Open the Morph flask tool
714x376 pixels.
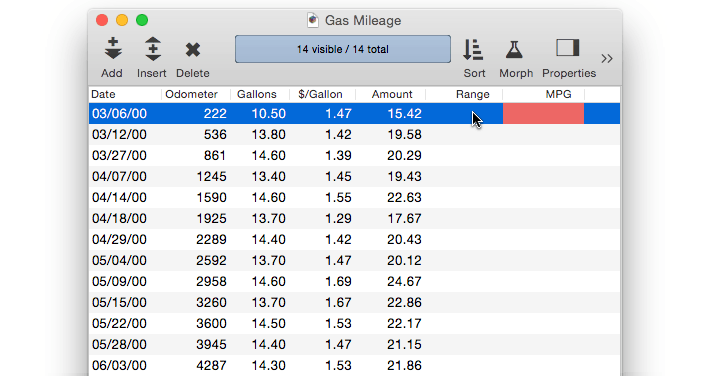pyautogui.click(x=515, y=50)
